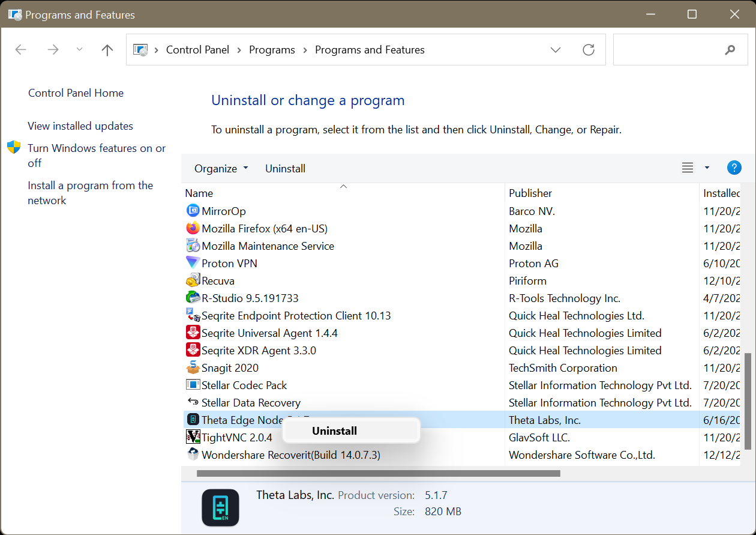Sort by the Name column header

pyautogui.click(x=343, y=193)
